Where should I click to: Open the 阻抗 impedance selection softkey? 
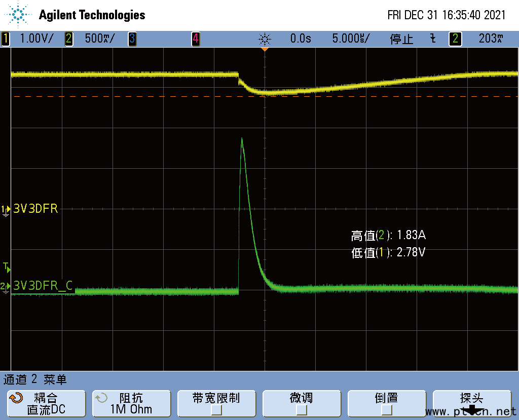pos(131,404)
